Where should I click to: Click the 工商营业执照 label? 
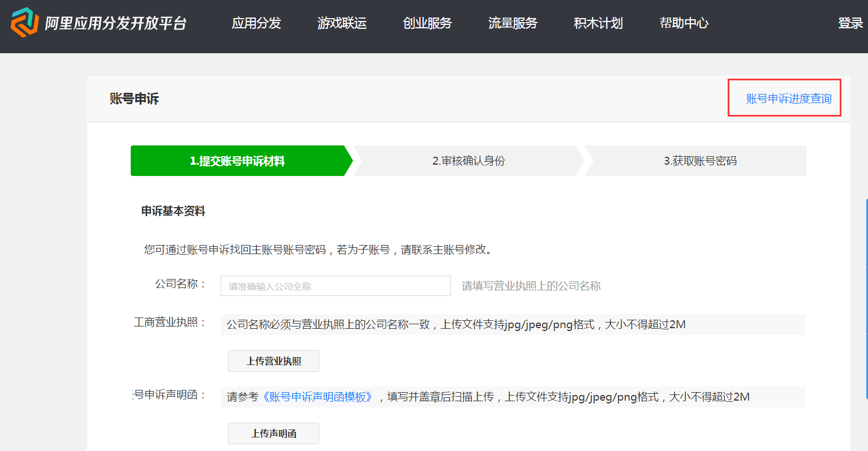click(x=170, y=323)
